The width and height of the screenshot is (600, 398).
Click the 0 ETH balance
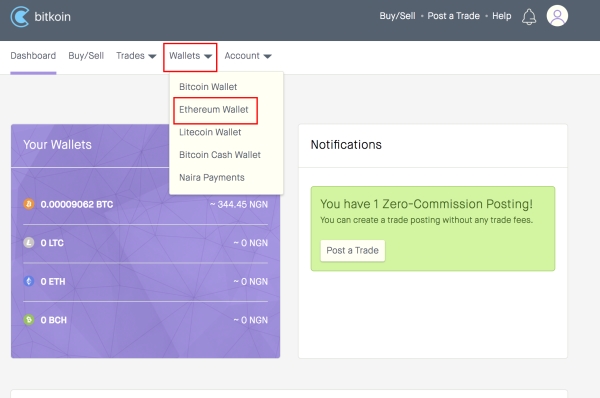[53, 282]
